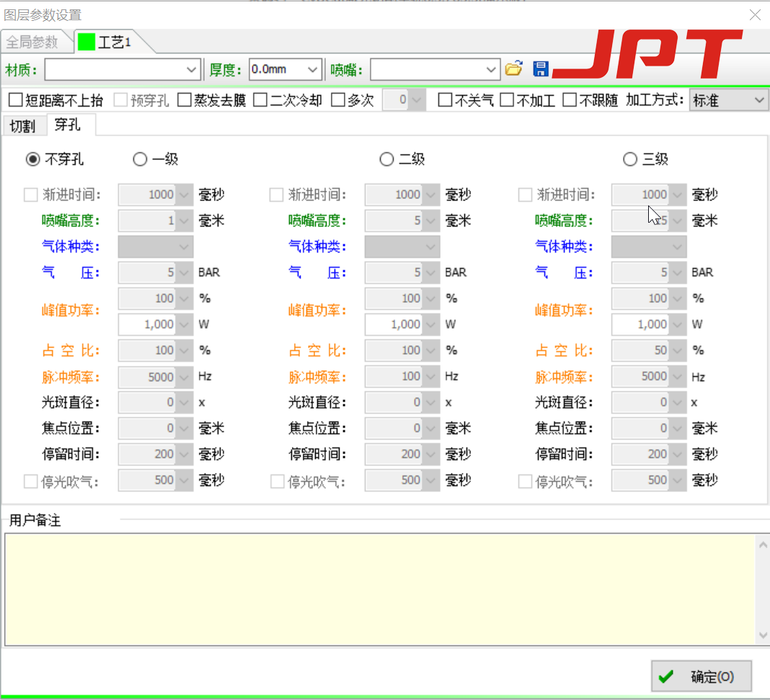The width and height of the screenshot is (770, 700).
Task: Close the layer parameter dialog
Action: [x=755, y=14]
